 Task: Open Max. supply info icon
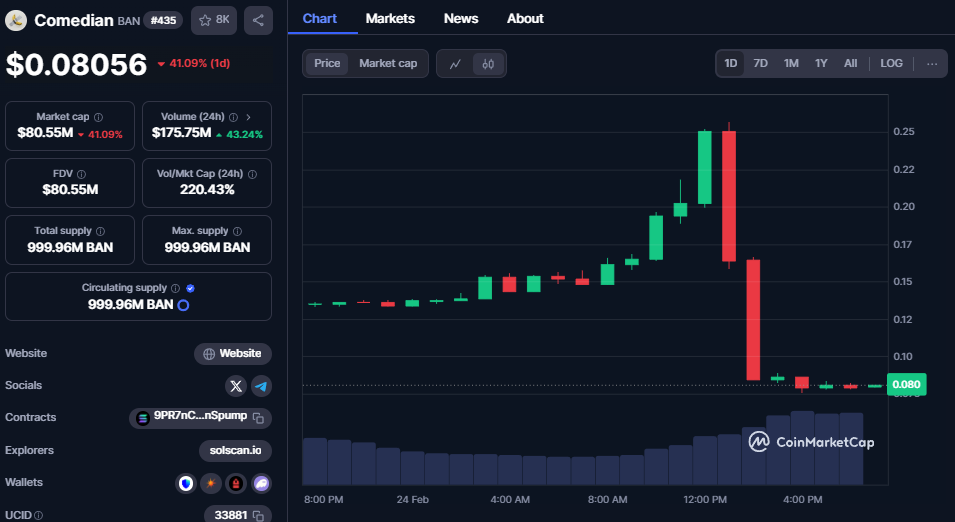pos(238,231)
